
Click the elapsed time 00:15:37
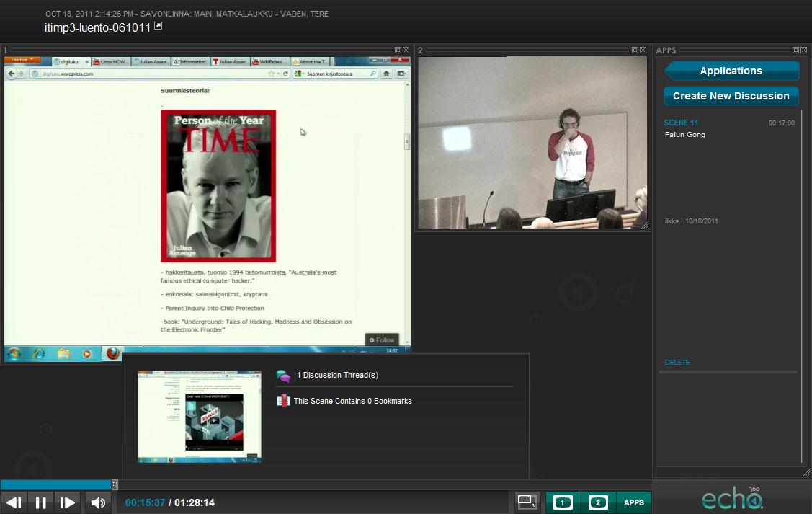(x=145, y=502)
